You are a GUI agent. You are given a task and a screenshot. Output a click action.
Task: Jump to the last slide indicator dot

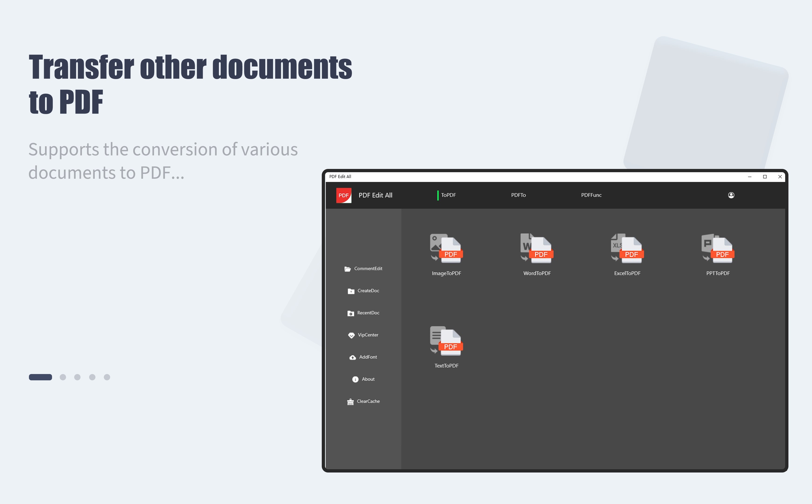pyautogui.click(x=107, y=377)
